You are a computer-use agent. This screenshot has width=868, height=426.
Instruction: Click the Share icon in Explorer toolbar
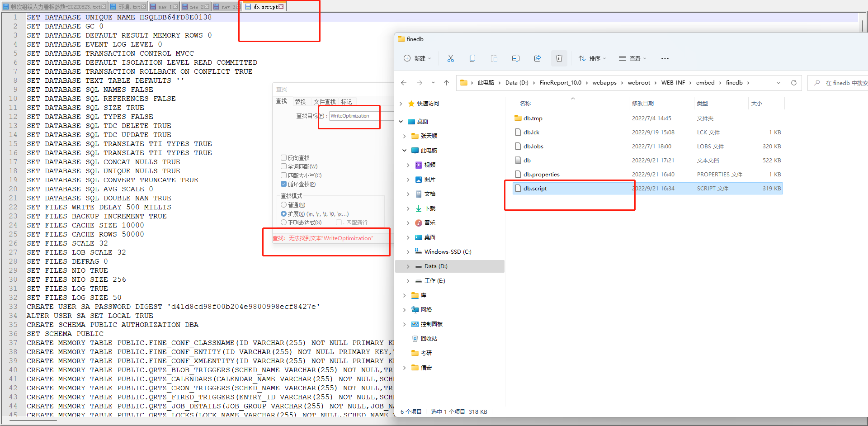point(537,58)
